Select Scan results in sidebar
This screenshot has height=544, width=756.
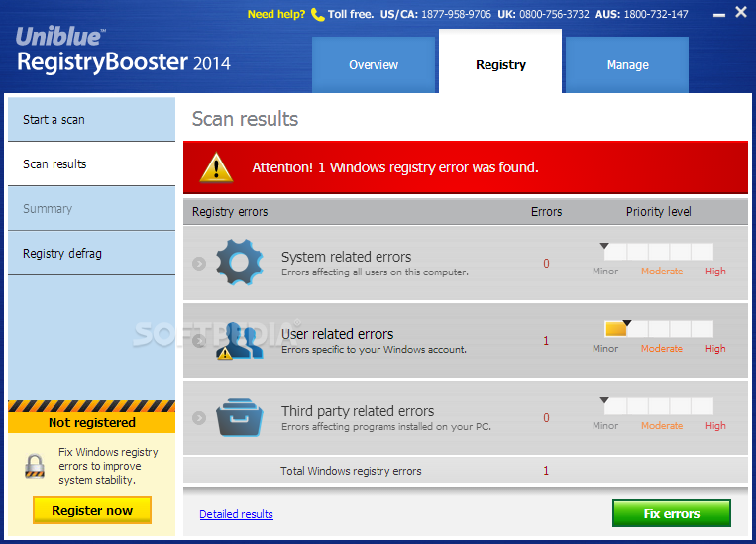point(91,163)
